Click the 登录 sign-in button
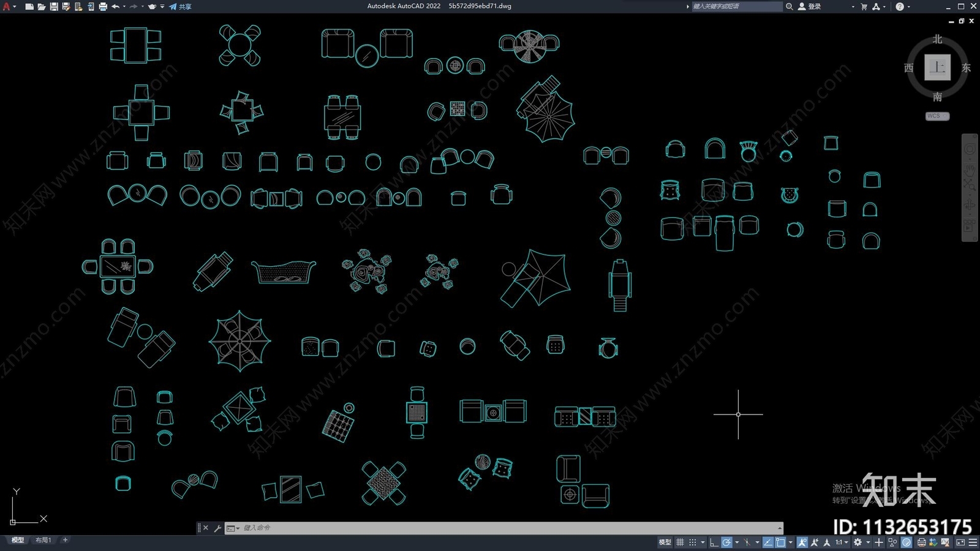 tap(810, 7)
